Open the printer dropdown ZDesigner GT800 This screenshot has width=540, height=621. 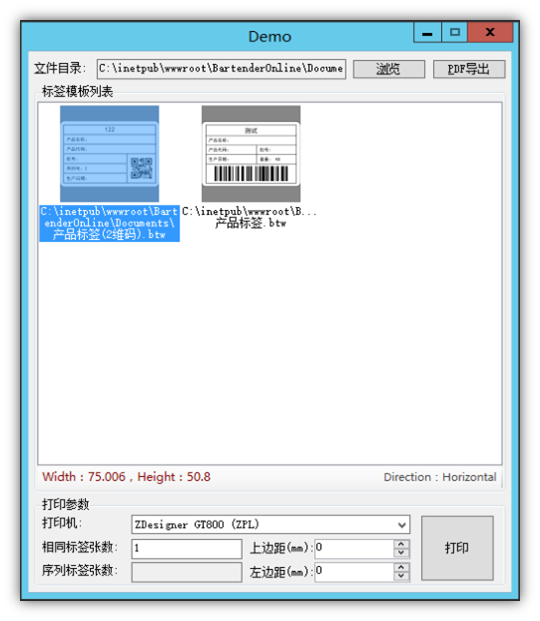click(270, 524)
